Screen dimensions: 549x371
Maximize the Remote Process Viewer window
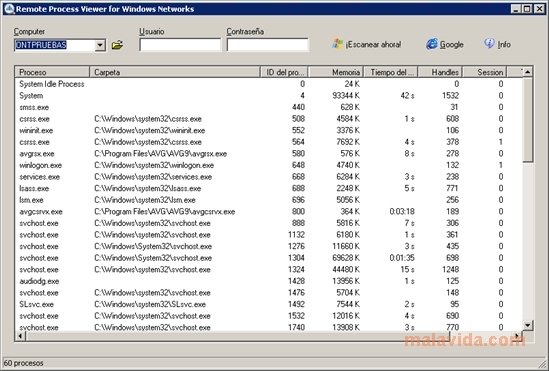527,9
